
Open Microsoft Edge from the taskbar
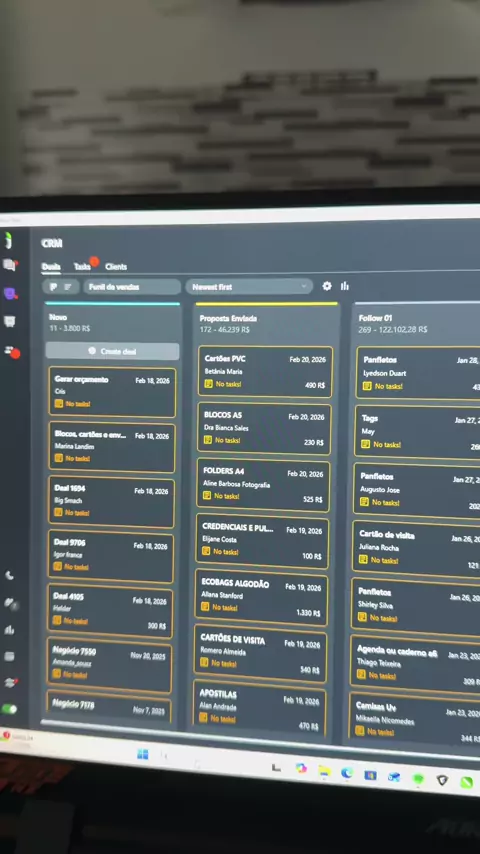[347, 773]
